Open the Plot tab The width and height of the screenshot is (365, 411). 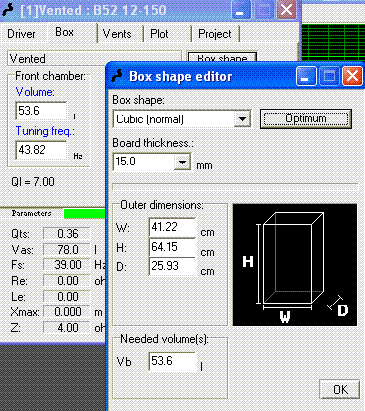coord(159,34)
